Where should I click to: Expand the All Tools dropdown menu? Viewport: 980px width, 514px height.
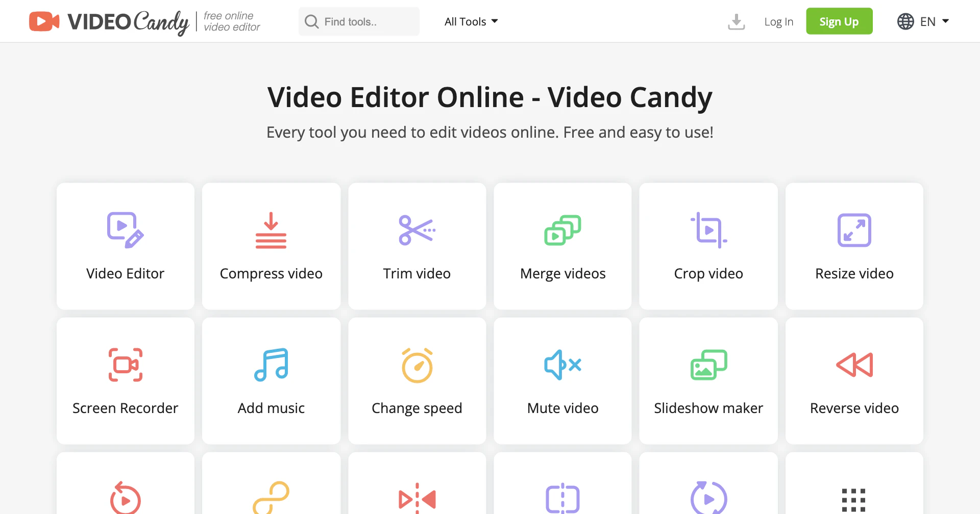[471, 21]
